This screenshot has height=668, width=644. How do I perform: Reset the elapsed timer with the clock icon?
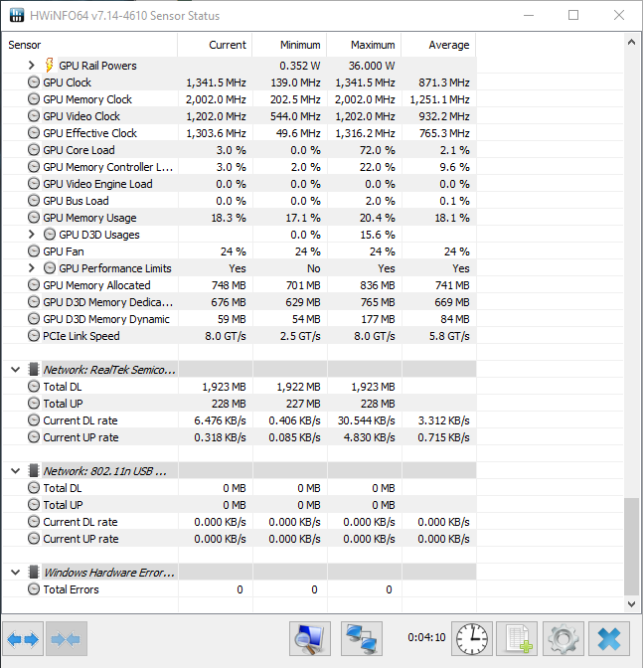coord(472,638)
